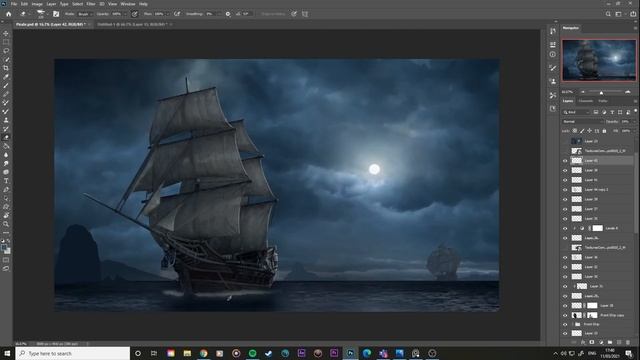Open the Info panel icon
The width and height of the screenshot is (640, 360).
pyautogui.click(x=553, y=54)
